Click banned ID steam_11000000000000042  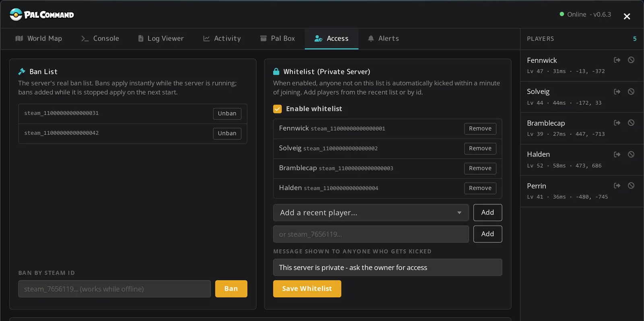click(x=61, y=133)
